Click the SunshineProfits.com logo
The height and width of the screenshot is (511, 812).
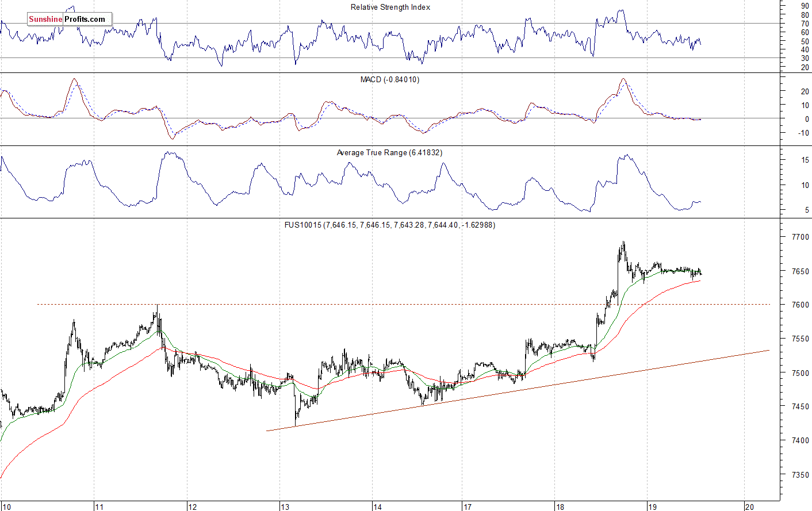point(70,19)
